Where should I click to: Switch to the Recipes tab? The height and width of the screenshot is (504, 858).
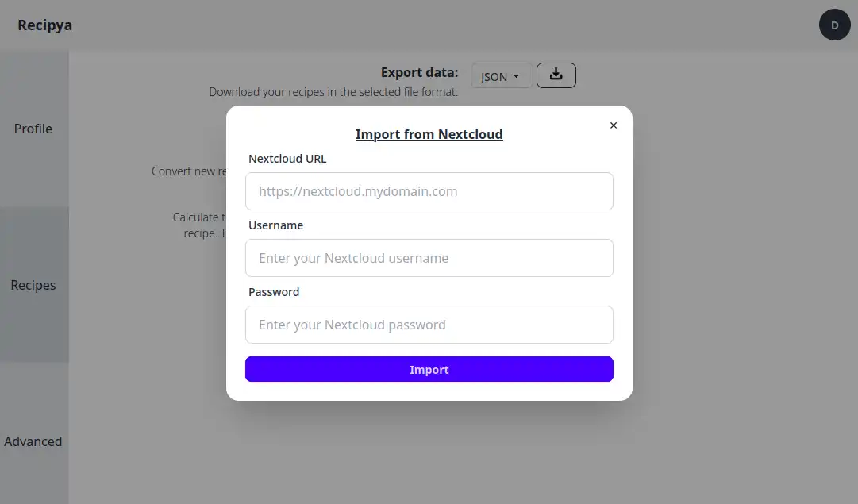click(33, 285)
